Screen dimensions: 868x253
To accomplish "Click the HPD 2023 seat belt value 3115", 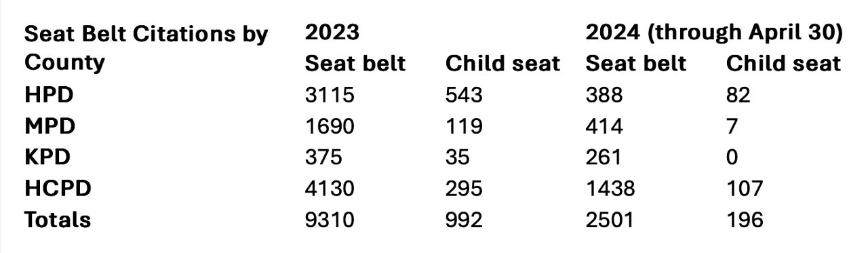I will [330, 94].
